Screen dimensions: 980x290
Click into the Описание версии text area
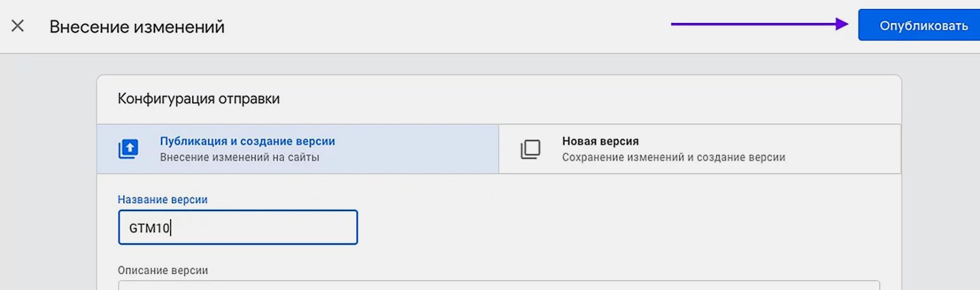(499, 285)
